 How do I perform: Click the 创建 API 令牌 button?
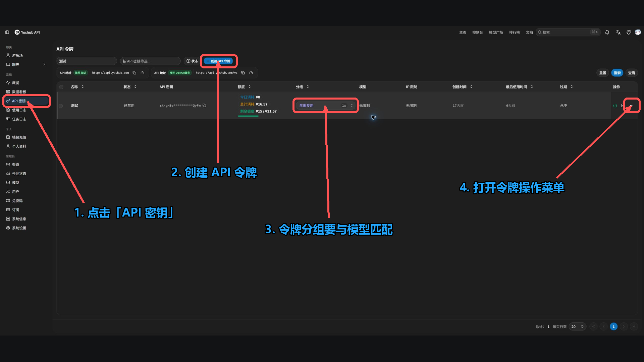pos(218,61)
